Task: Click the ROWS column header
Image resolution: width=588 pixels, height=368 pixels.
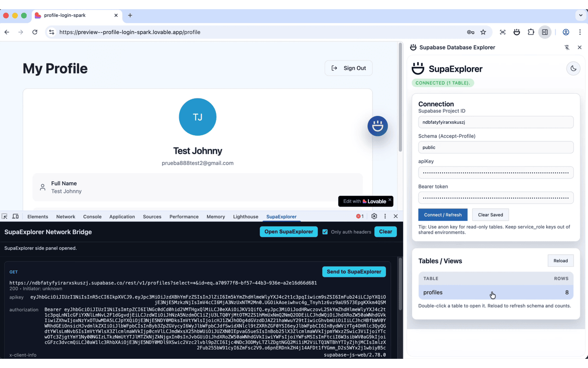Action: [561, 279]
